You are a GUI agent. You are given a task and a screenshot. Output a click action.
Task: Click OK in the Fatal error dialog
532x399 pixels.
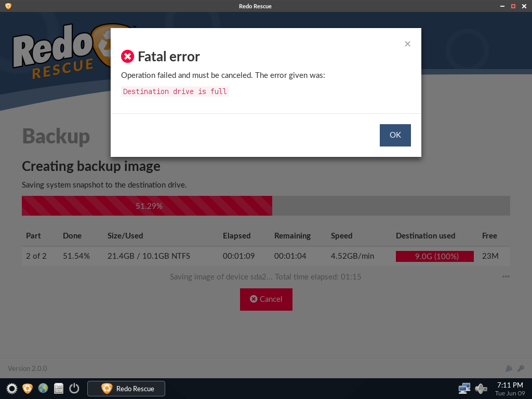[395, 135]
